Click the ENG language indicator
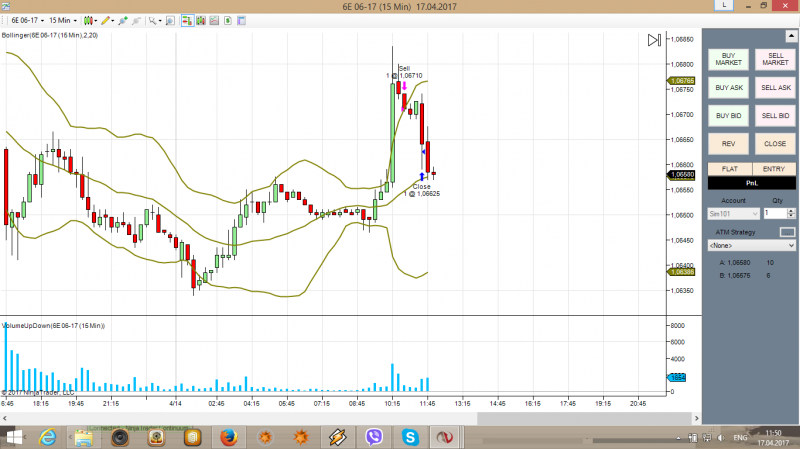Screen dimensions: 800x449 pyautogui.click(x=740, y=438)
